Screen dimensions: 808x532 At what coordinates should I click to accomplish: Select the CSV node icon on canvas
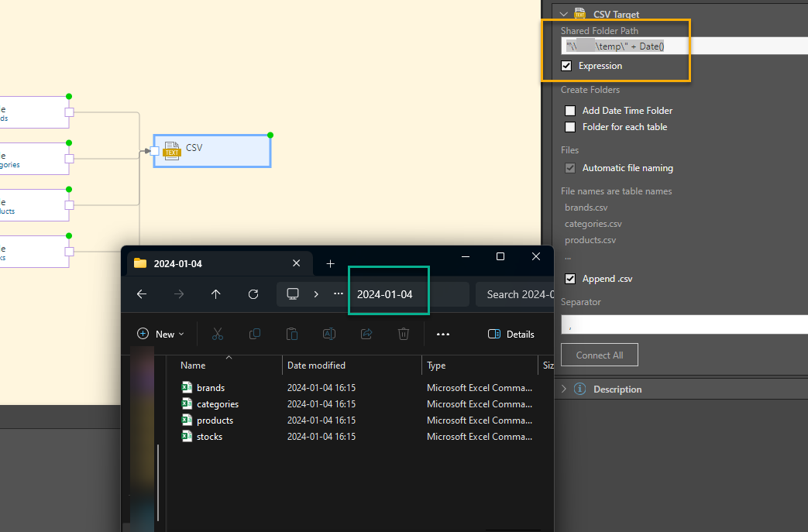(172, 149)
